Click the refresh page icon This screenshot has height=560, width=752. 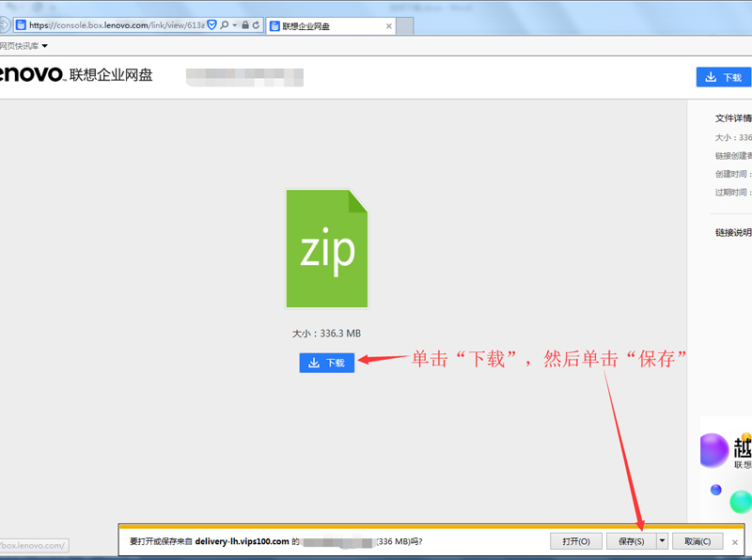point(256,25)
